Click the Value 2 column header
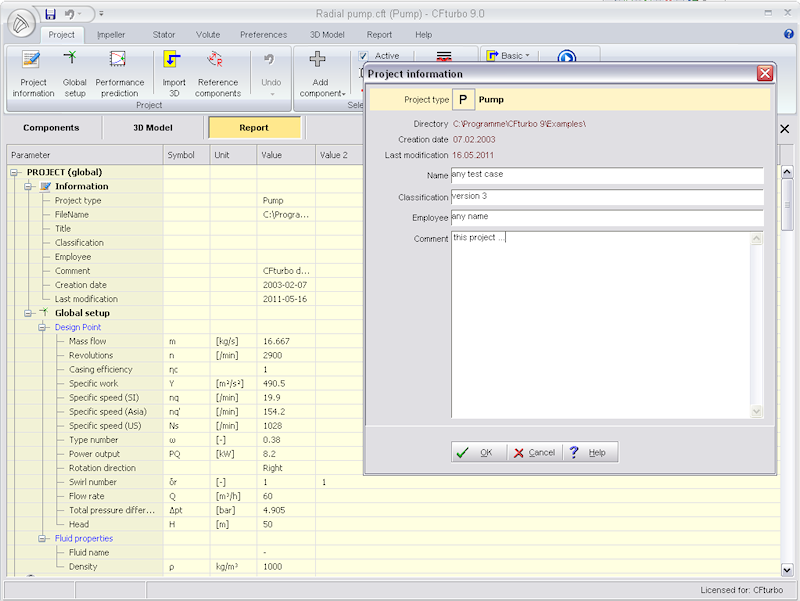The height and width of the screenshot is (601, 800). (338, 155)
